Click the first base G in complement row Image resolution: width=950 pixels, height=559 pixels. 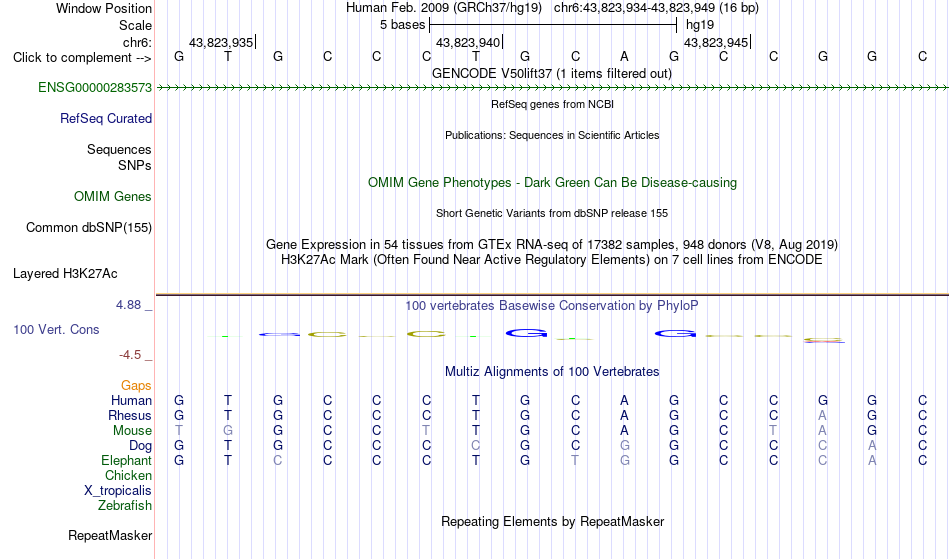pyautogui.click(x=179, y=56)
